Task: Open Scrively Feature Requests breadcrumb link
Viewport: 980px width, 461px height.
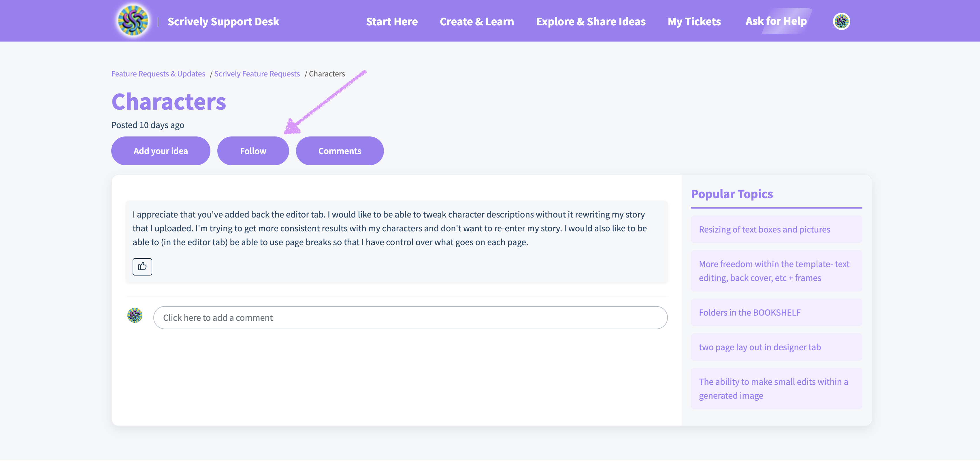Action: coord(257,74)
